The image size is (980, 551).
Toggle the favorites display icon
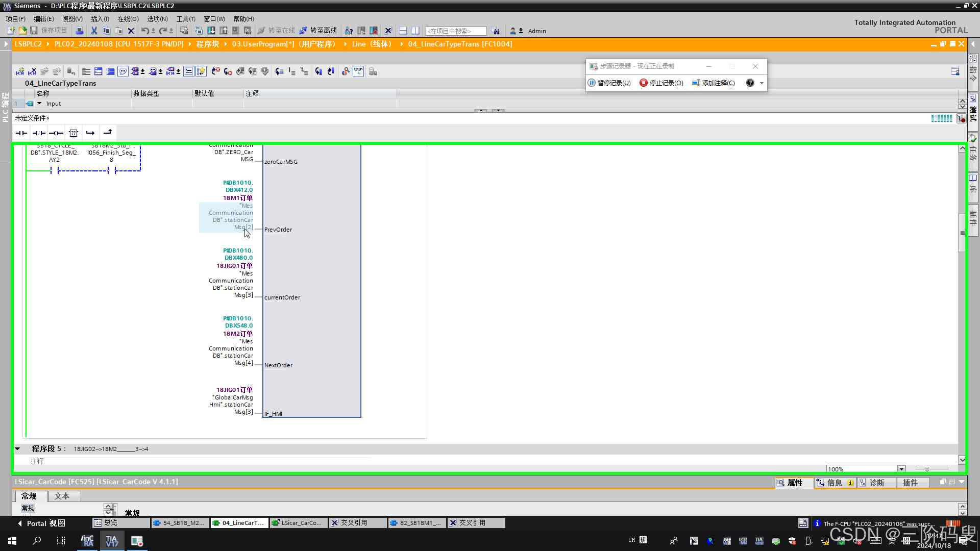[x=201, y=71]
